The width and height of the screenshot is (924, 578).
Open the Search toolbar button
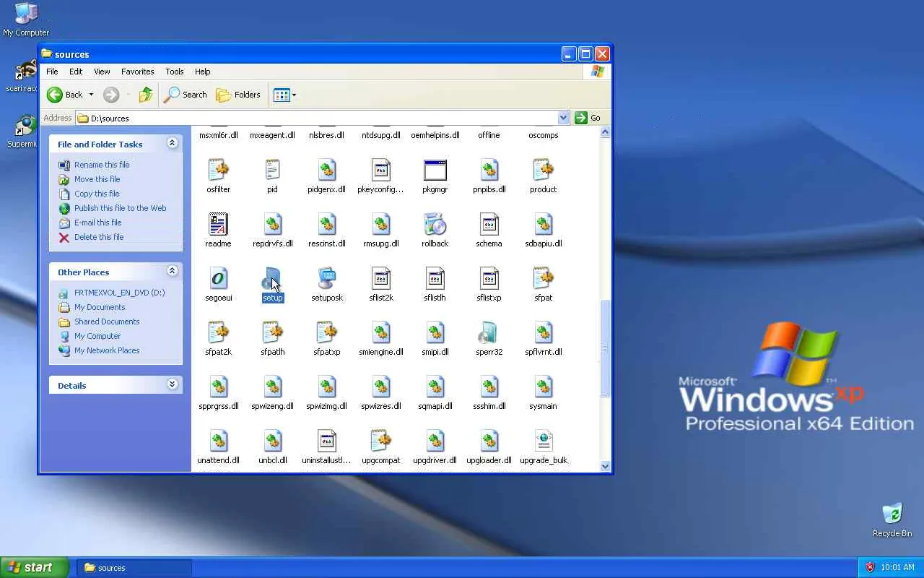tap(186, 95)
